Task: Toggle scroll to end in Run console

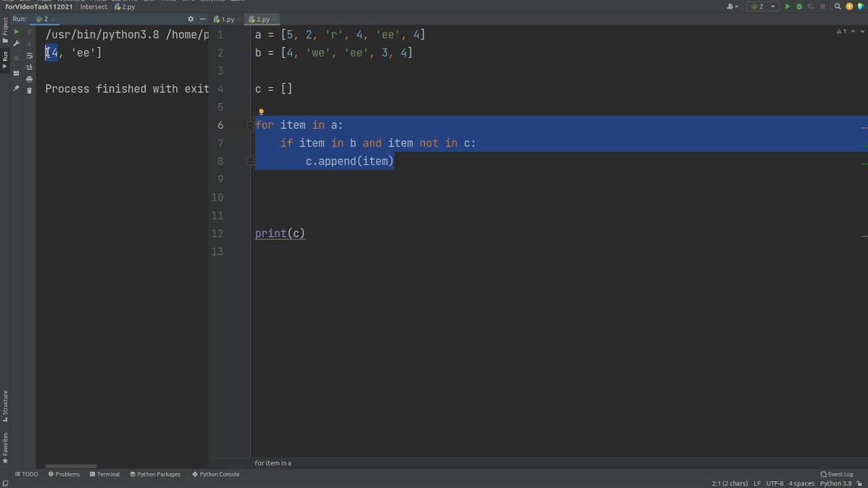Action: [x=29, y=67]
